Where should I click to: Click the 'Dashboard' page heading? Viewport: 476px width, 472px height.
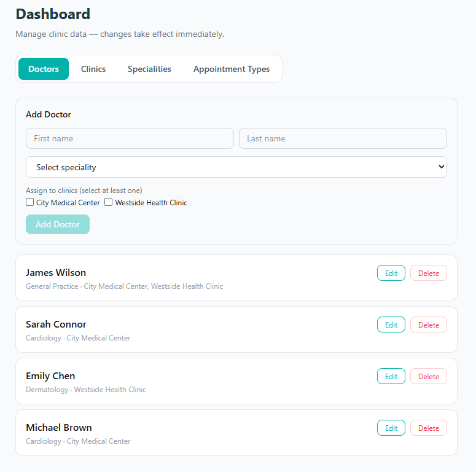pyautogui.click(x=53, y=14)
